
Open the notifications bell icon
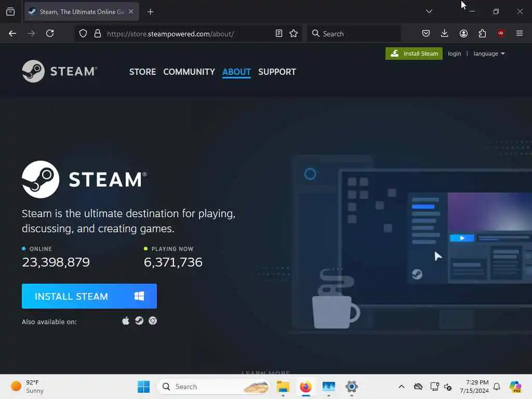click(497, 387)
